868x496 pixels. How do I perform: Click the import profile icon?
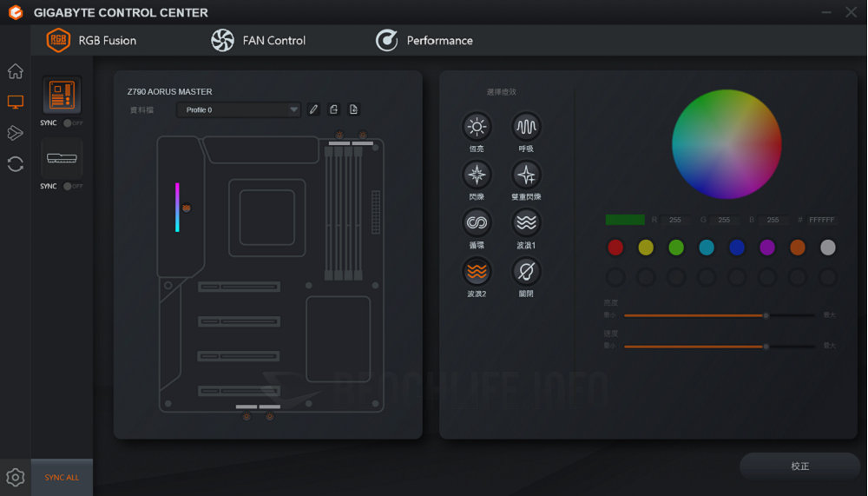tap(353, 109)
